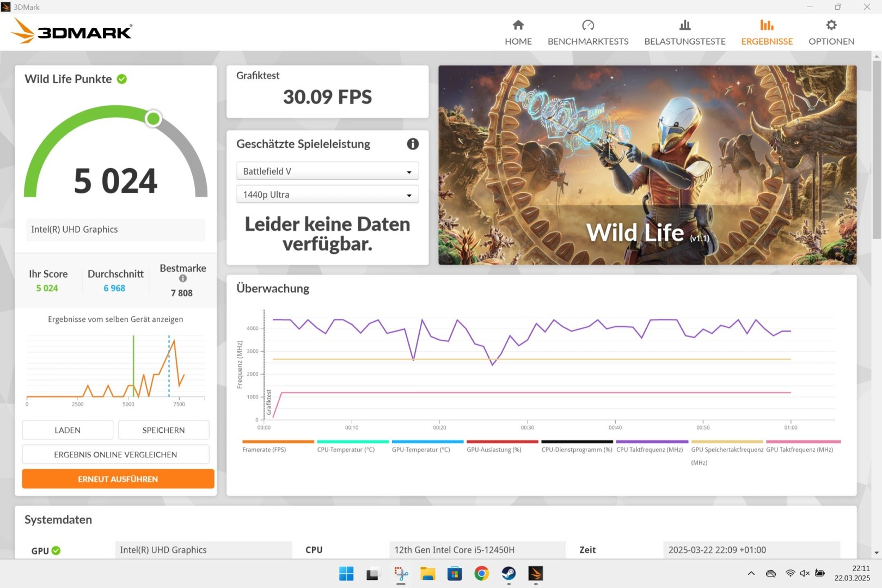Open the Home tab icon

518,25
